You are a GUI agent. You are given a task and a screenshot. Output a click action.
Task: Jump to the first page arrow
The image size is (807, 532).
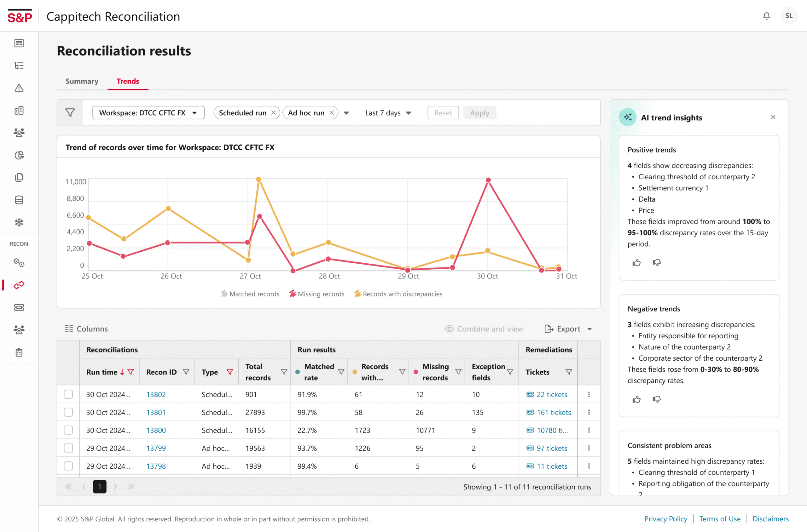[68, 487]
